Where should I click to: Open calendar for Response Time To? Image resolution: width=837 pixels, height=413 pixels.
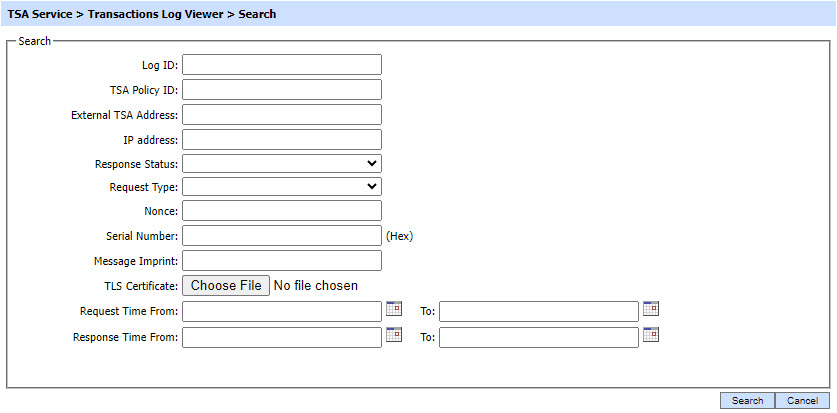point(651,335)
